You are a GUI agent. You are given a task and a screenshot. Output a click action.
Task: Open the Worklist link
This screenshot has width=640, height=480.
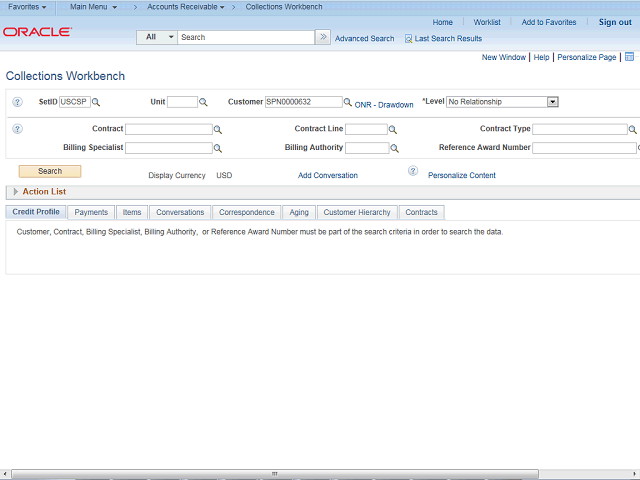click(487, 22)
